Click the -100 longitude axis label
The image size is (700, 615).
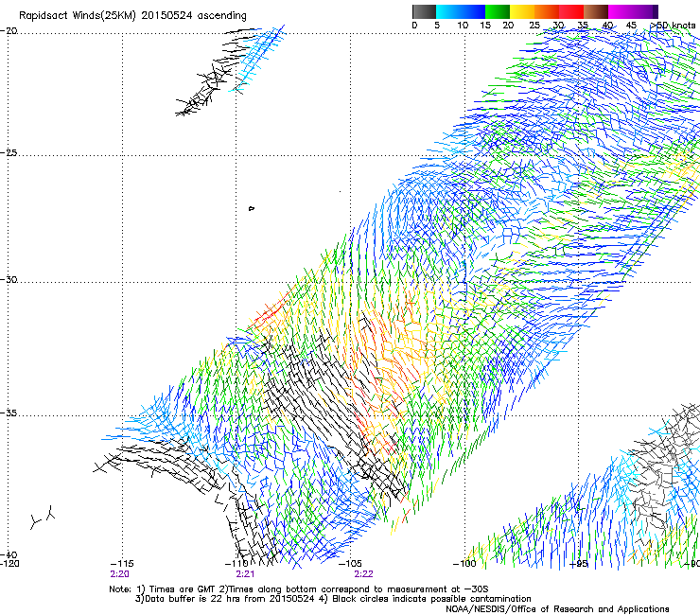464,564
